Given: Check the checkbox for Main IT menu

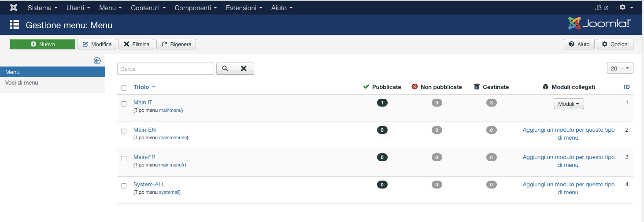Looking at the screenshot, I should 124,104.
